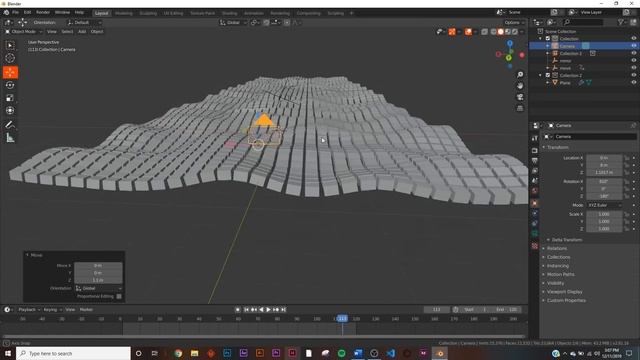Switch to the Shading workspace tab

tap(229, 13)
